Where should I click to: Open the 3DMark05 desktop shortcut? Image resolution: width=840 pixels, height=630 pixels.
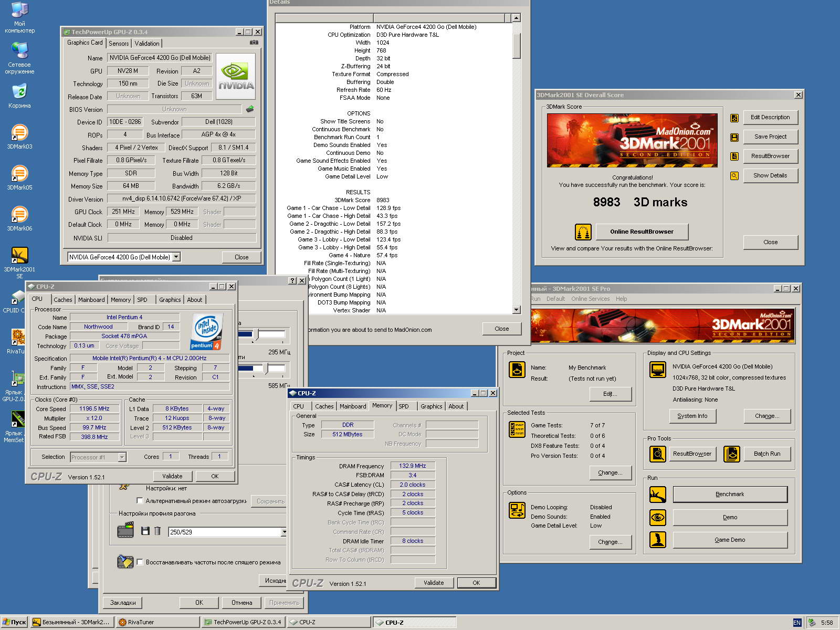tap(19, 178)
